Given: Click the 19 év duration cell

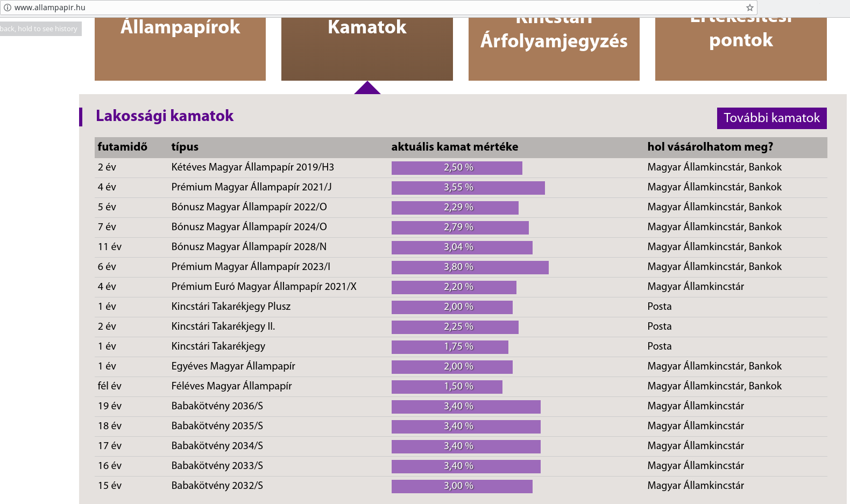Looking at the screenshot, I should click(110, 406).
